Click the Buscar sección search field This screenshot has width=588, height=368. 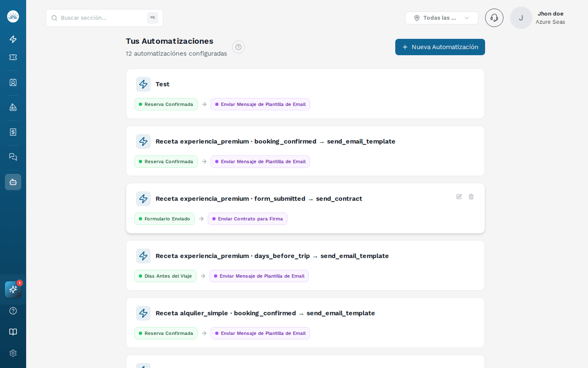click(104, 18)
